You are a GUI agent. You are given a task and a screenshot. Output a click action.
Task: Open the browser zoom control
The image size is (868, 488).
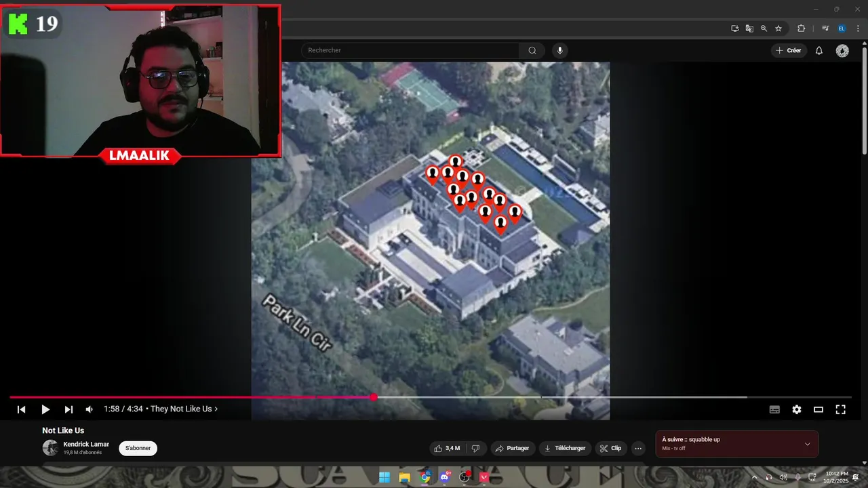point(764,28)
